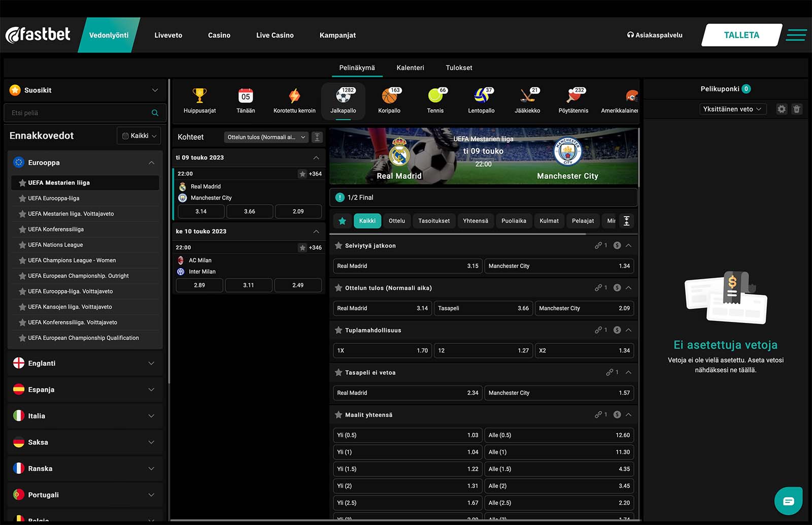Pick Inter Milan odds 2.49
This screenshot has width=812, height=525.
tap(298, 285)
